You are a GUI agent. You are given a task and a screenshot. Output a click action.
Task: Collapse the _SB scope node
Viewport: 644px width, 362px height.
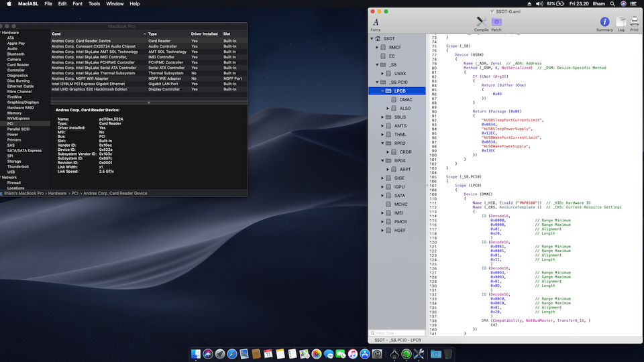click(x=377, y=65)
